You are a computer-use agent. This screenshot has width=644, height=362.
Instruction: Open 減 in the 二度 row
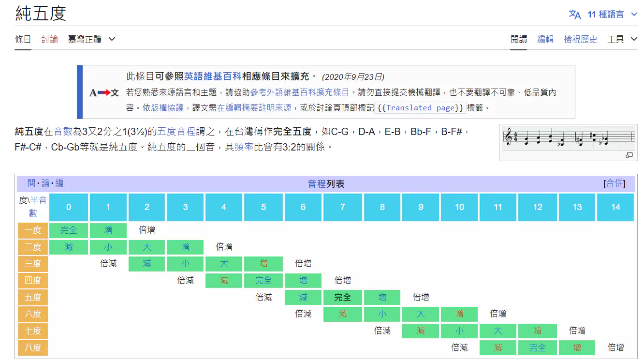(69, 247)
